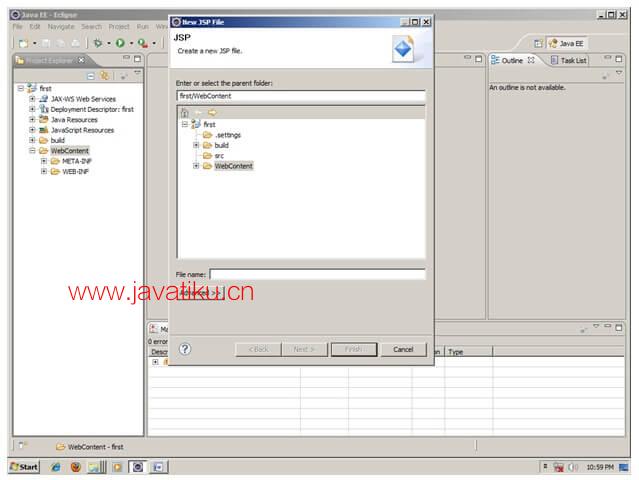Maximize the Project Explorer panel
The height and width of the screenshot is (480, 639).
tap(137, 59)
